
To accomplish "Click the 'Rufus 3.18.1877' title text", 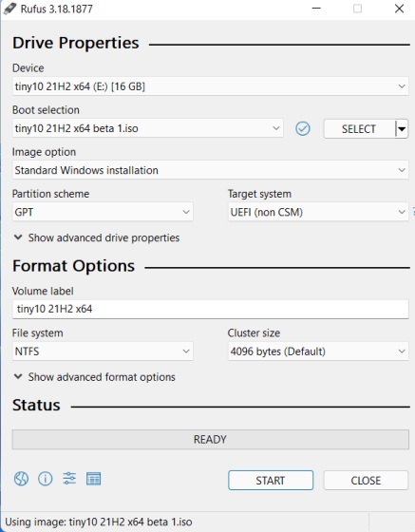I will (57, 9).
